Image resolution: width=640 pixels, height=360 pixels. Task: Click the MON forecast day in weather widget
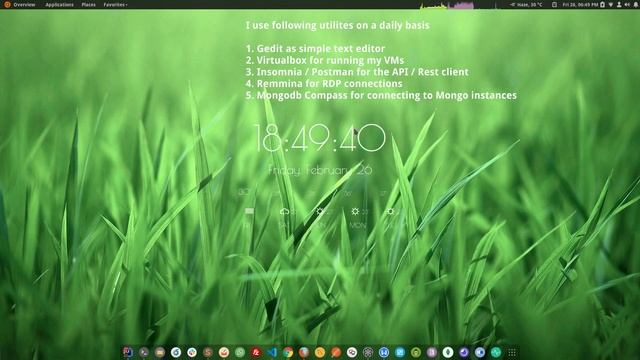(358, 225)
